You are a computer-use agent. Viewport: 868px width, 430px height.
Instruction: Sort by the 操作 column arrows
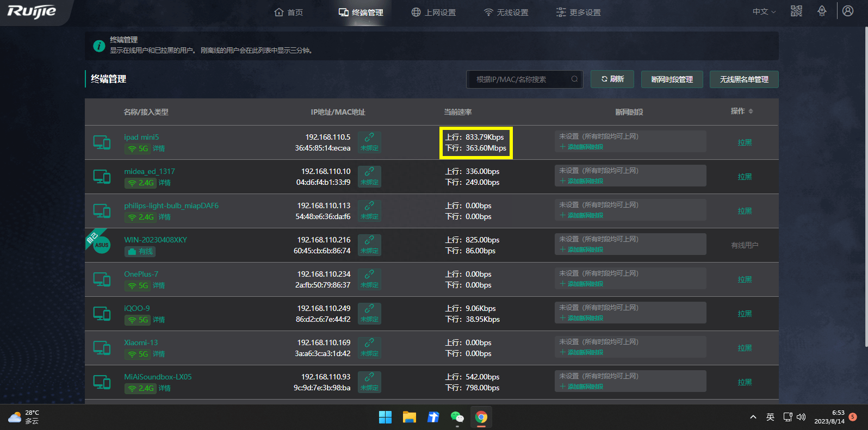pos(751,111)
